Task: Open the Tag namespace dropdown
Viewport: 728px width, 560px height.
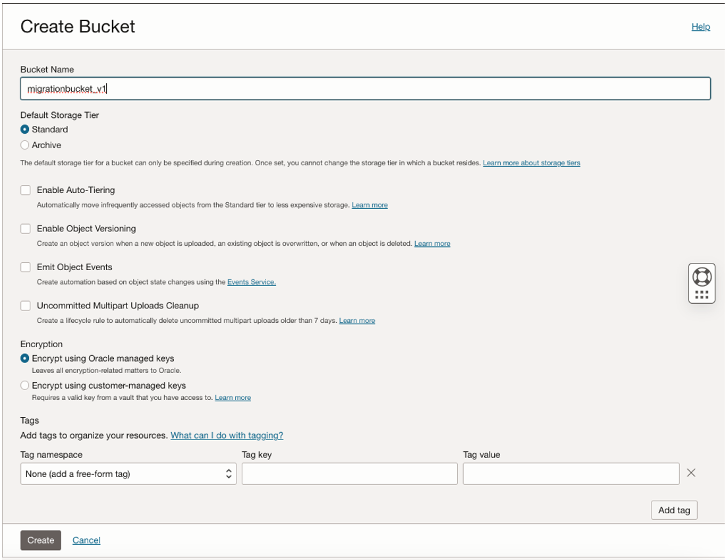Action: pos(128,473)
